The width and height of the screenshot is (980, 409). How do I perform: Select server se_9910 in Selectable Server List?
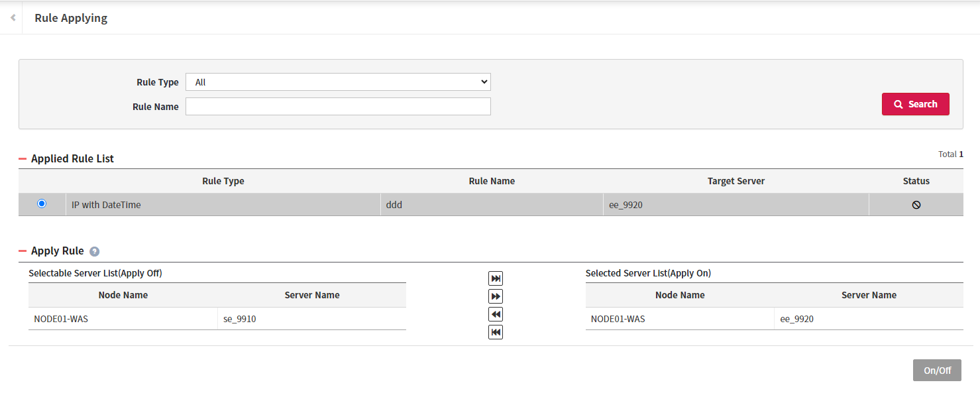coord(239,318)
